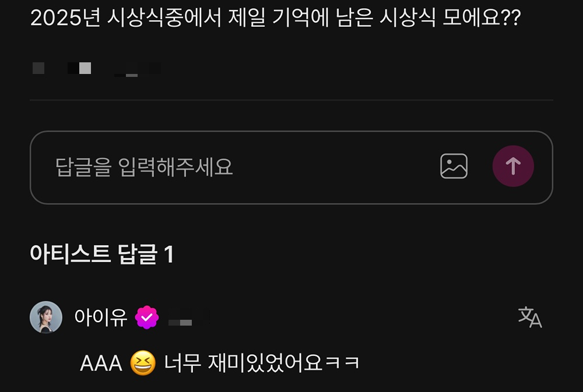
Task: Click the divider line below post info
Action: click(291, 100)
